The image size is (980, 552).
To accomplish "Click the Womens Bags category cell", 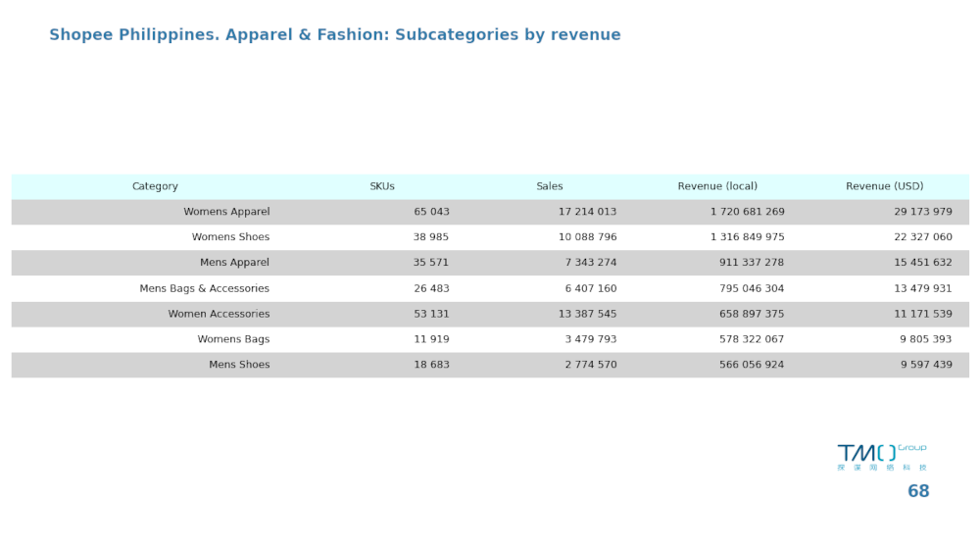I will pyautogui.click(x=234, y=339).
